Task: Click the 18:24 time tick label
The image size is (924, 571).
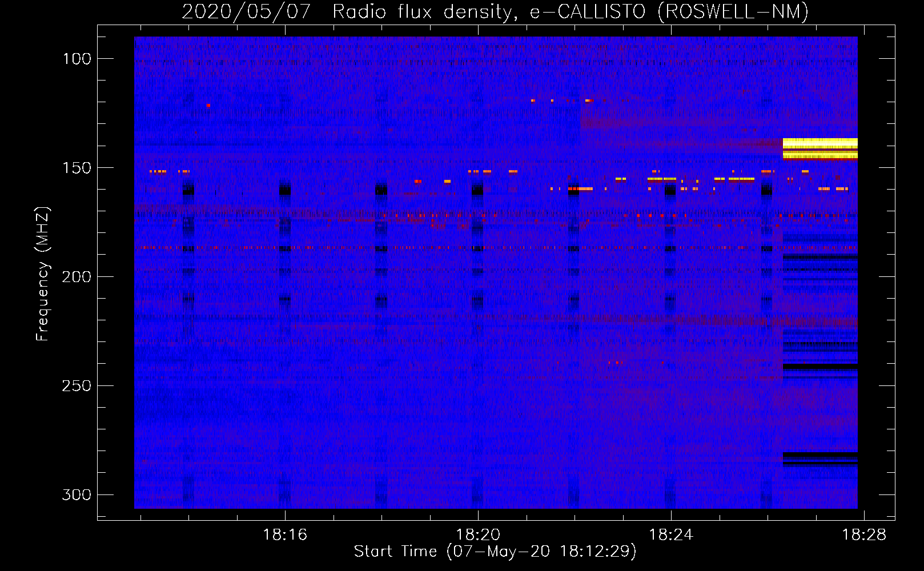Action: 671,535
